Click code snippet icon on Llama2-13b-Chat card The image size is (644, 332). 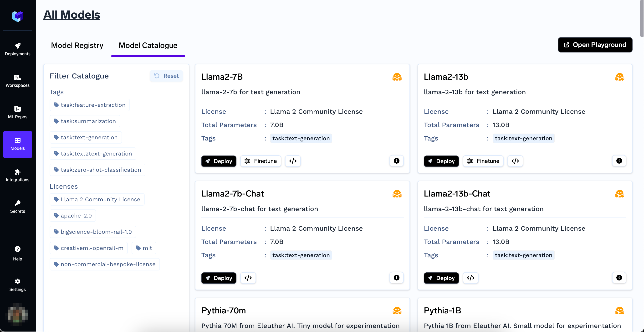click(x=470, y=278)
